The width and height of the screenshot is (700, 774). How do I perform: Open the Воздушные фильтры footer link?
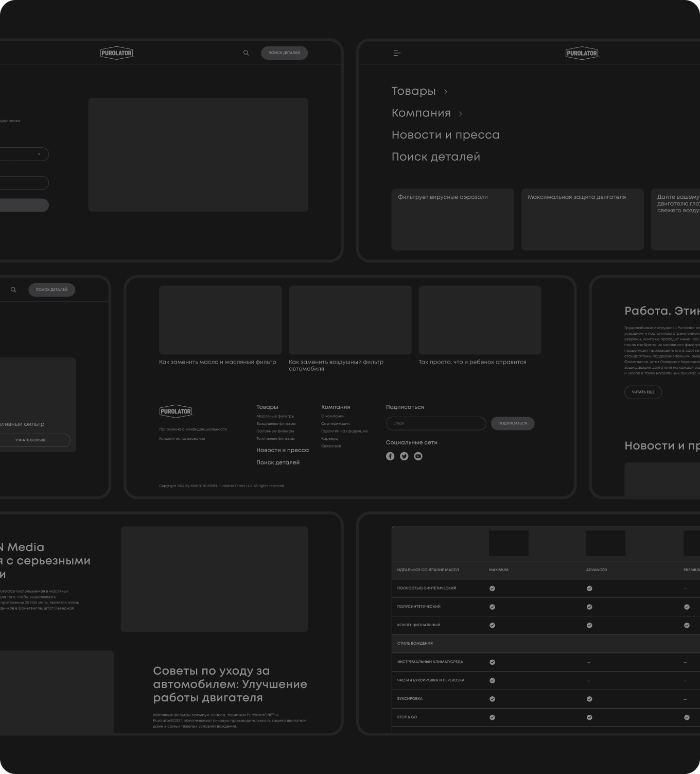(276, 424)
